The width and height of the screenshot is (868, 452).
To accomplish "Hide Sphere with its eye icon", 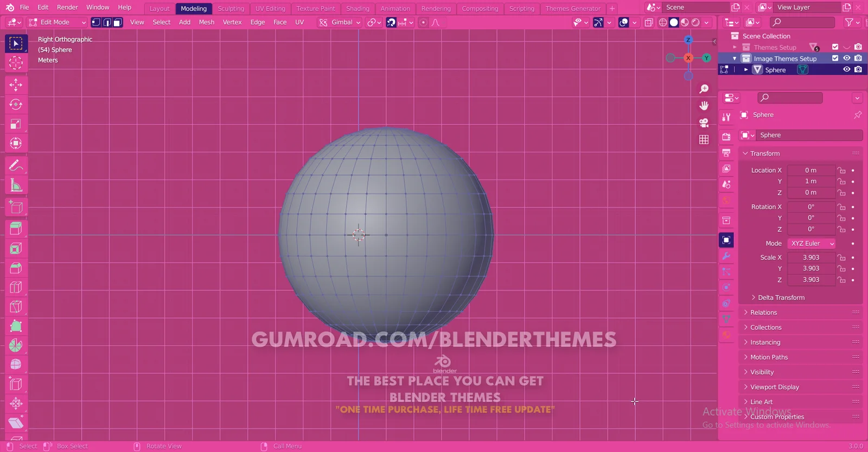I will (x=846, y=69).
